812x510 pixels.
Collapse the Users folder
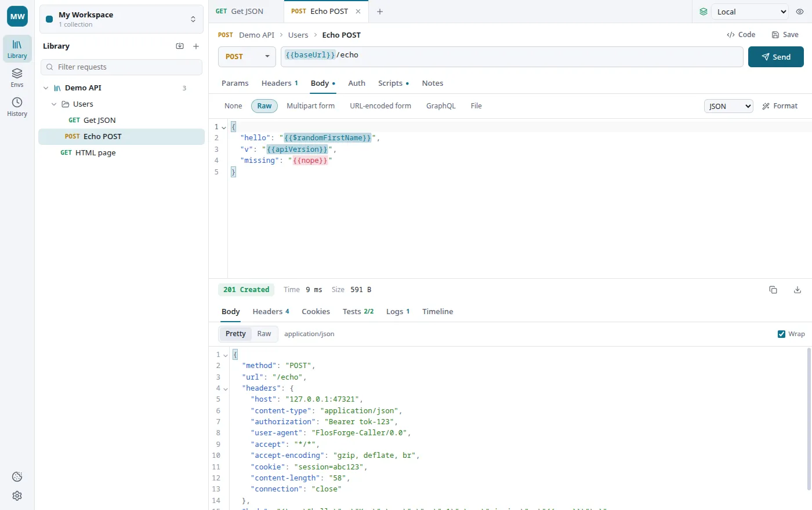[x=54, y=104]
